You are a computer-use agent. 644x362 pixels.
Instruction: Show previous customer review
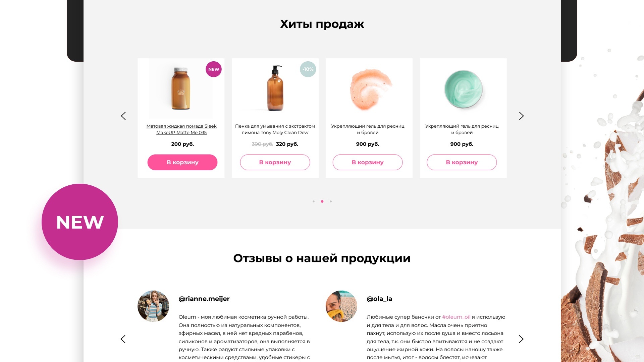click(123, 339)
